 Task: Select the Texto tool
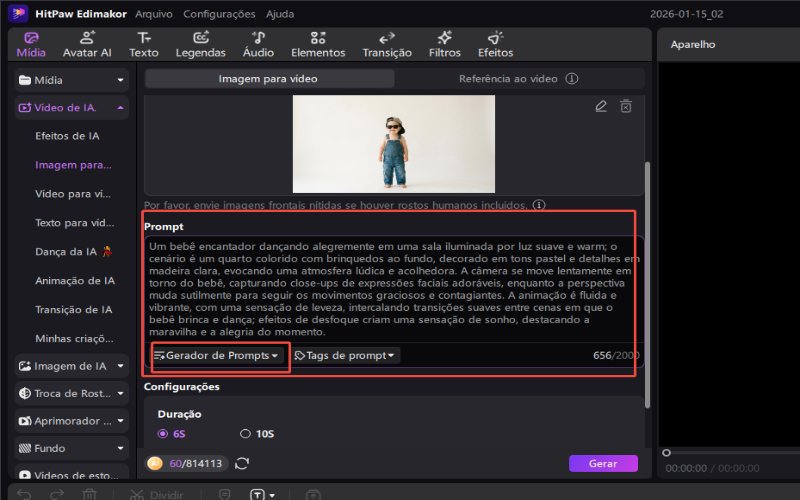(x=144, y=44)
